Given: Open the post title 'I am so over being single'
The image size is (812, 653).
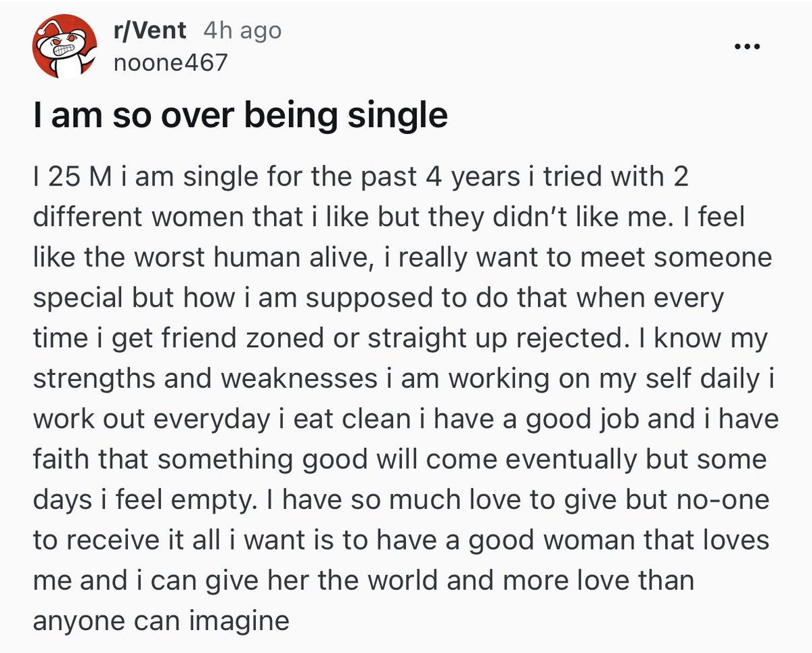Looking at the screenshot, I should [x=240, y=116].
